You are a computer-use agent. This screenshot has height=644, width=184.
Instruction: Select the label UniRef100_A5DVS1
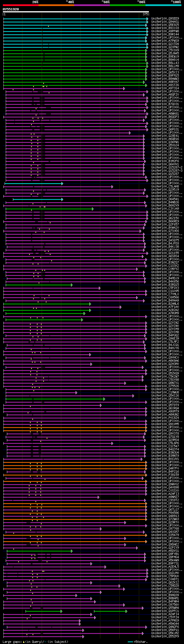tap(165, 551)
